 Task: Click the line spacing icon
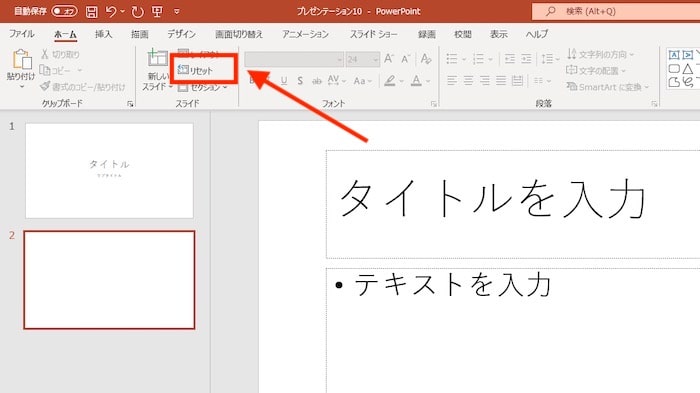click(x=547, y=59)
